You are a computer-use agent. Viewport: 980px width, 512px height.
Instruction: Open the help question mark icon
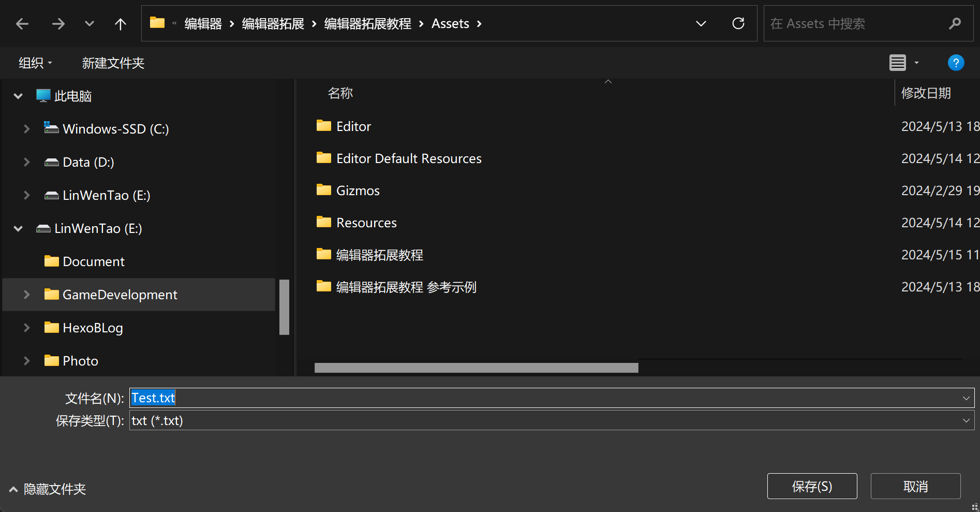[956, 63]
